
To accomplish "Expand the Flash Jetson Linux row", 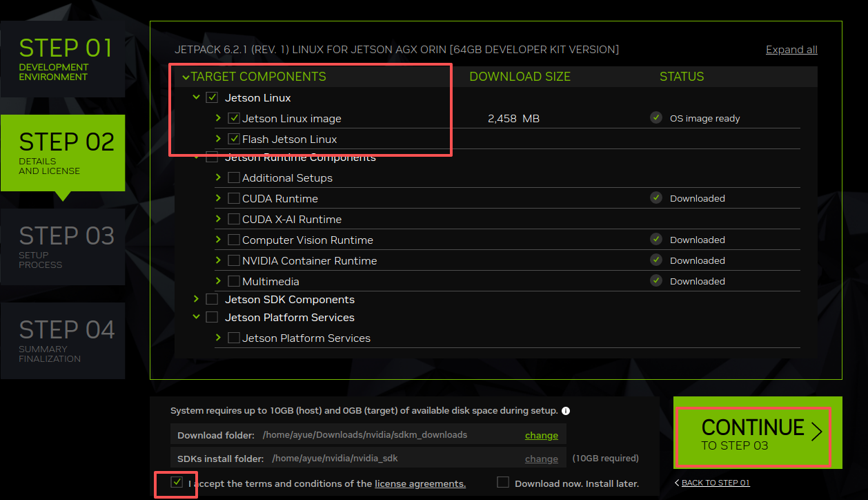I will [x=219, y=139].
